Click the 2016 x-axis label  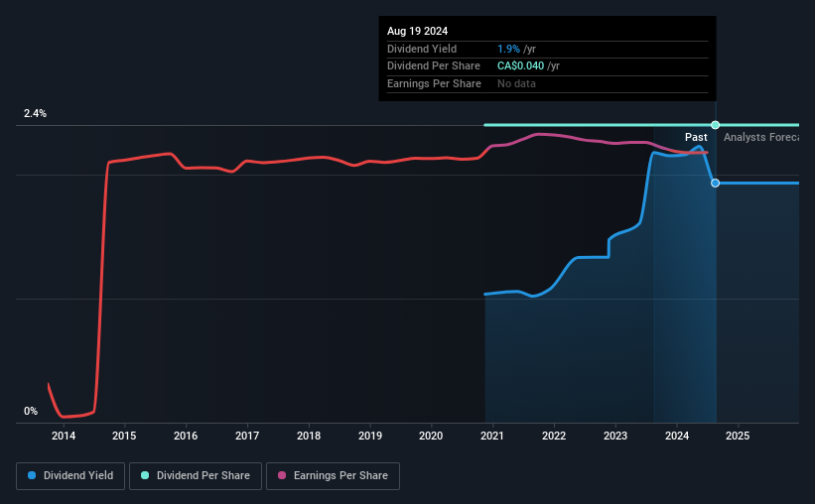coord(186,436)
